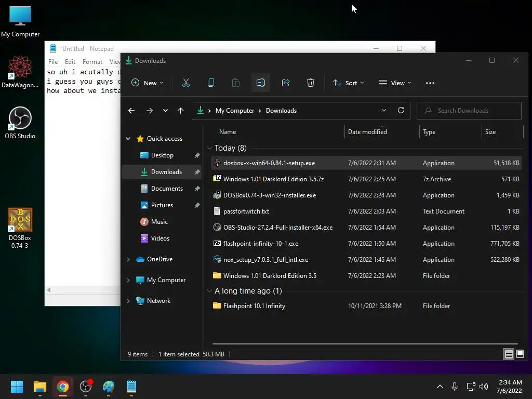Open the File menu in Notepad
The width and height of the screenshot is (532, 399).
53,61
